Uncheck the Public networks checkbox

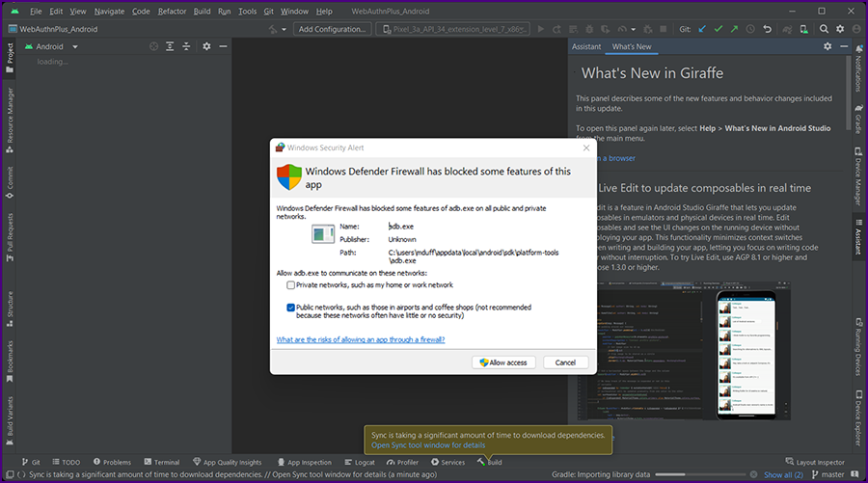point(290,307)
